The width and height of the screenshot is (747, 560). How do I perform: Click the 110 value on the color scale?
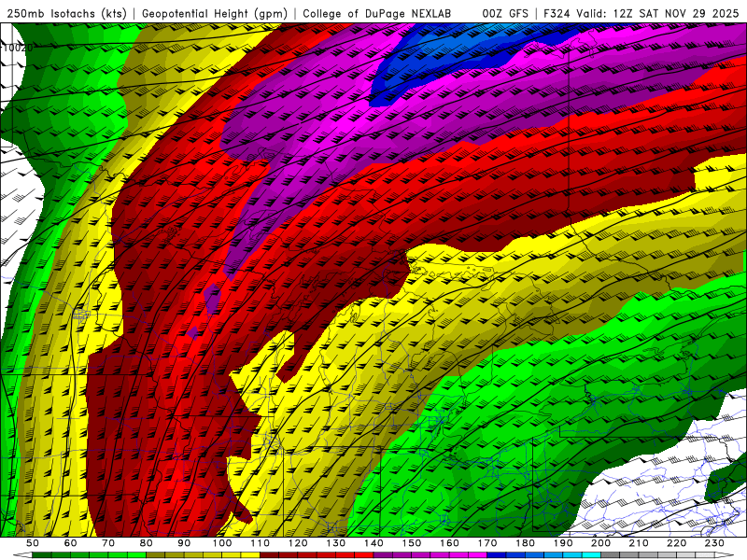[261, 543]
